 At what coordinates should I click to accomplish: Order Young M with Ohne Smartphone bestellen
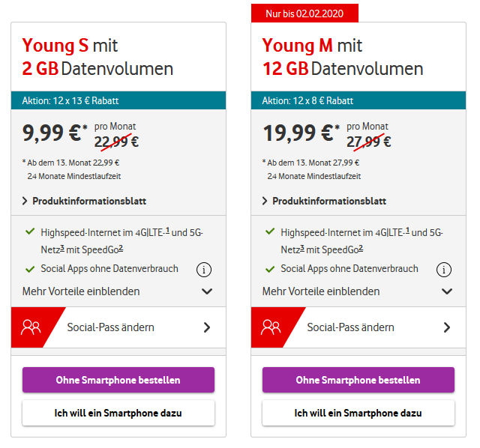(x=358, y=380)
